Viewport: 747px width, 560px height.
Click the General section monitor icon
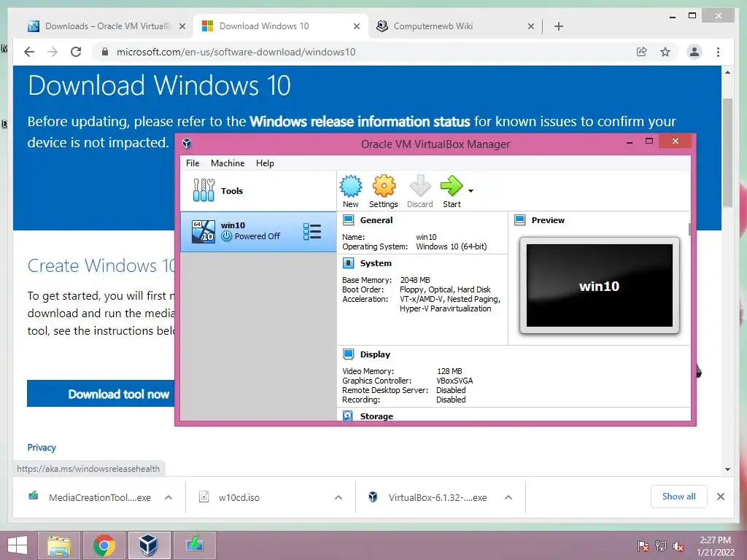click(x=348, y=220)
